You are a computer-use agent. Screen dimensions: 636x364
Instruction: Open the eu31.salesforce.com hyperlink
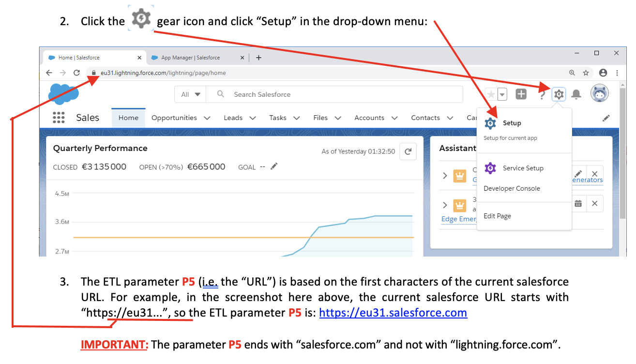pyautogui.click(x=393, y=313)
